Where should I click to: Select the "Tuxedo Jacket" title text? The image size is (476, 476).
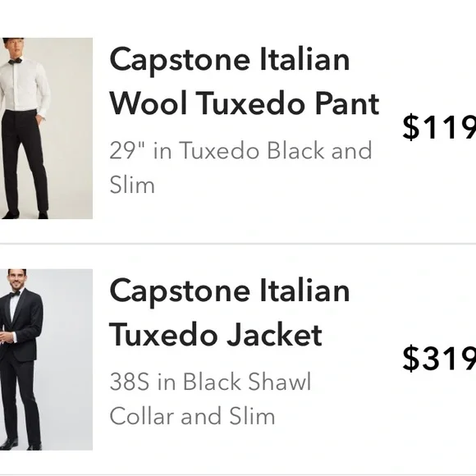click(216, 335)
